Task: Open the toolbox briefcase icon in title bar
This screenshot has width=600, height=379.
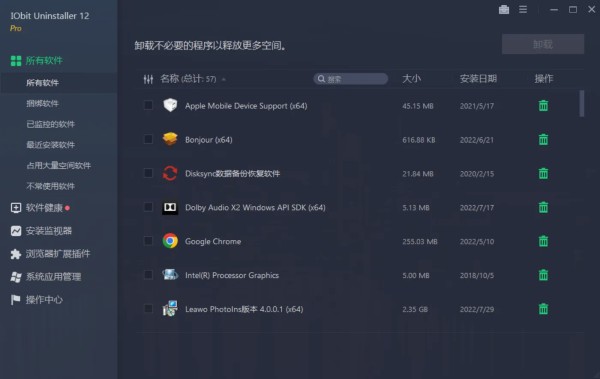Action: [x=504, y=10]
